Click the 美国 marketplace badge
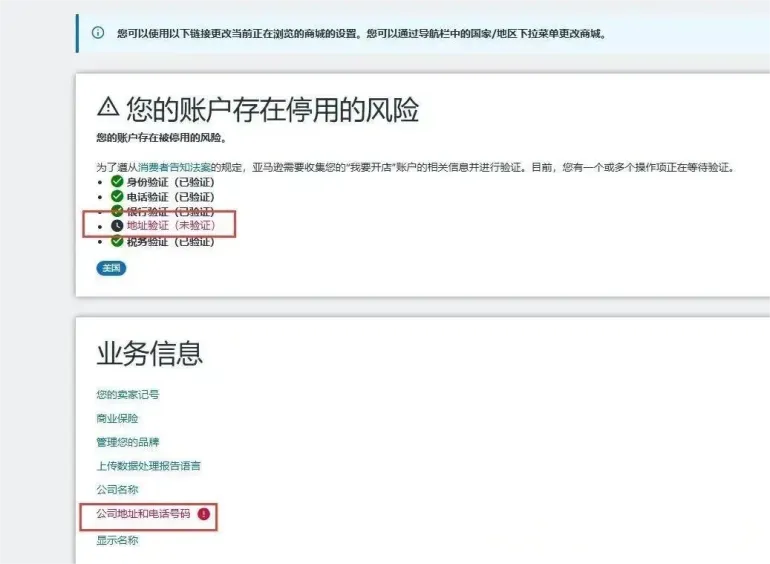 click(x=111, y=268)
